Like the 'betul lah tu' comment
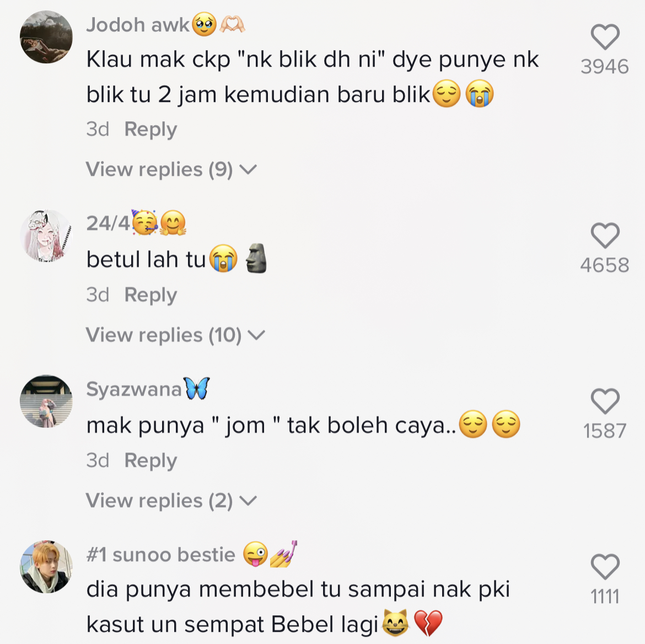Viewport: 645px width, 644px height. (x=605, y=235)
